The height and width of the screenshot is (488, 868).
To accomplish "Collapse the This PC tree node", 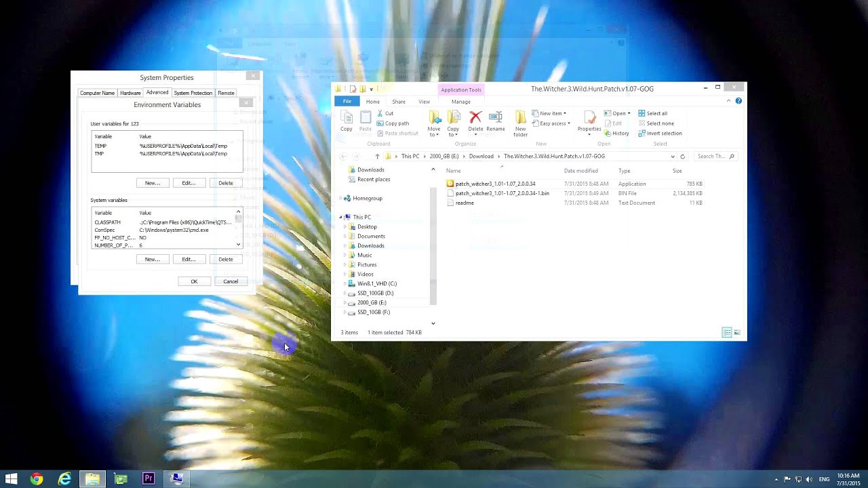I will point(341,218).
